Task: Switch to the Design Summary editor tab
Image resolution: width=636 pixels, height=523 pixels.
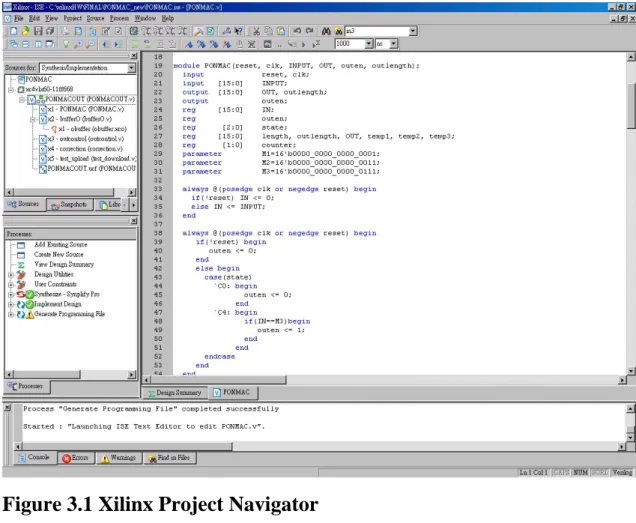Action: click(x=175, y=393)
